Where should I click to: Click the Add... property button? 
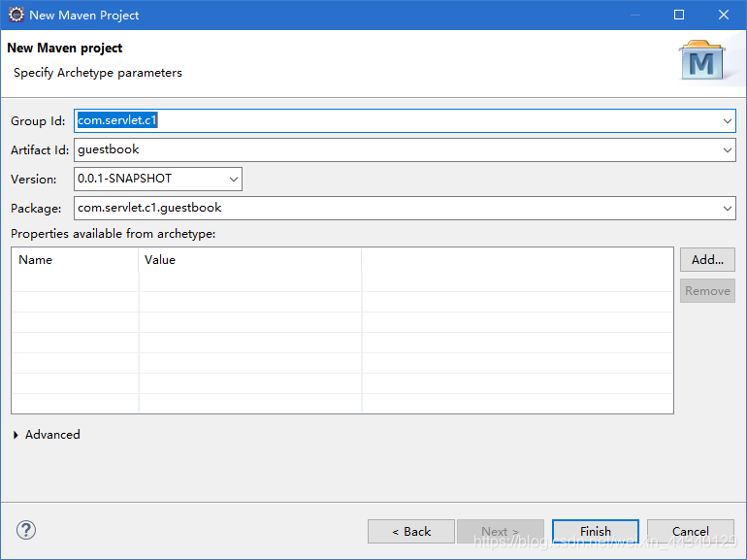(707, 260)
